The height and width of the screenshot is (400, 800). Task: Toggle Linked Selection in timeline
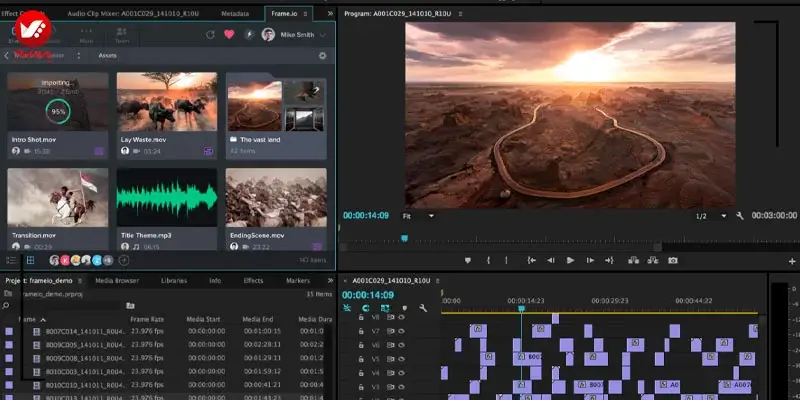click(385, 308)
